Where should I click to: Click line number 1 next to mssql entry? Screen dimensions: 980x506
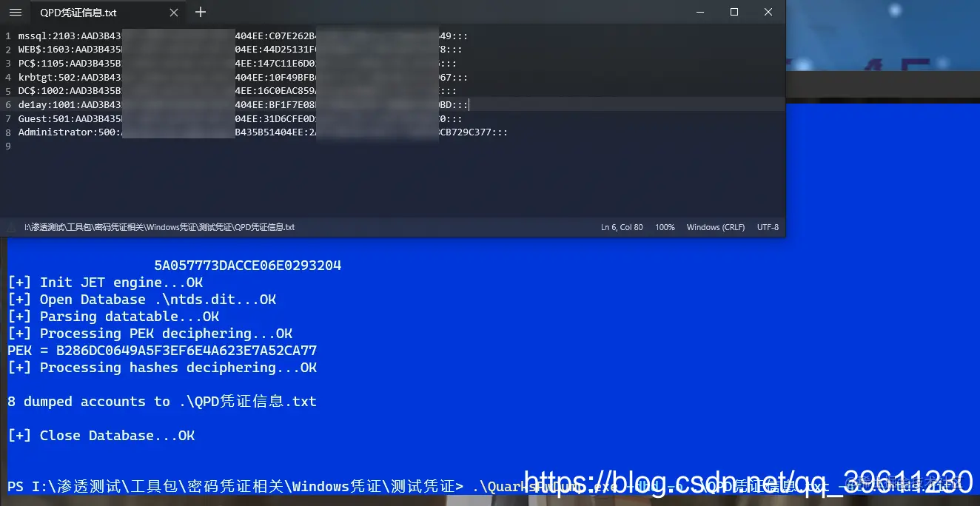tap(7, 35)
